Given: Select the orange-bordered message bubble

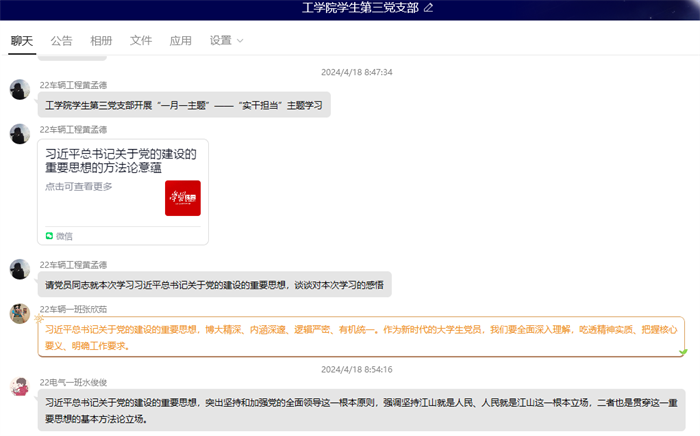Looking at the screenshot, I should (361, 336).
